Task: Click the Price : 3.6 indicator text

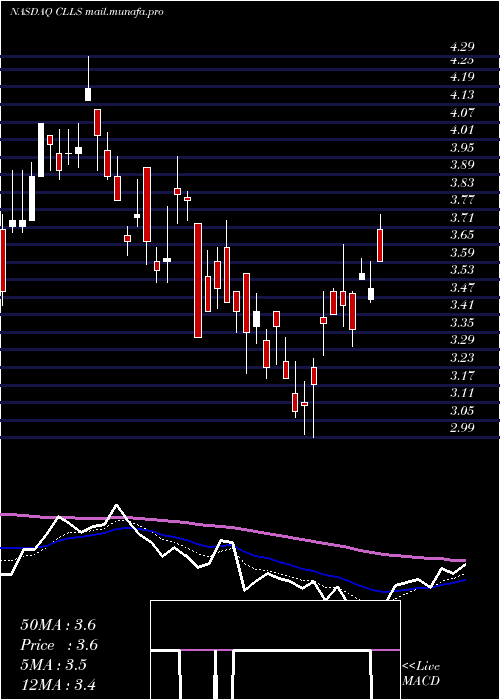Action: 59,645
